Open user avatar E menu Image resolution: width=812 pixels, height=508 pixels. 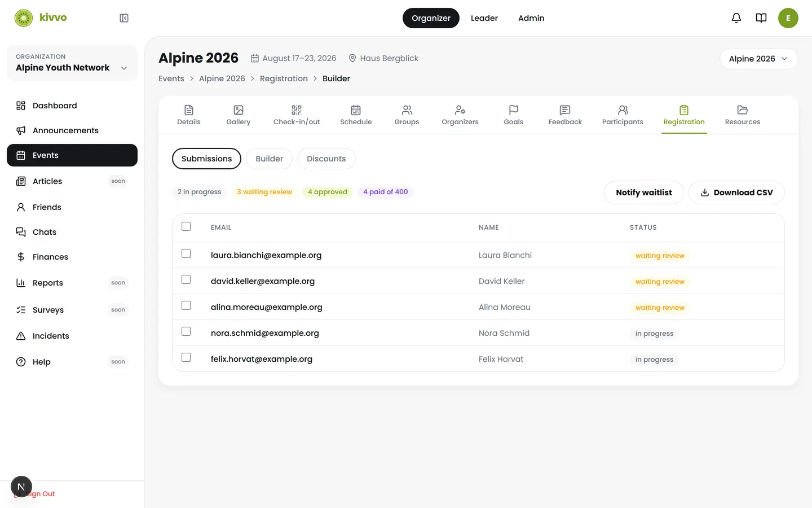coord(788,18)
